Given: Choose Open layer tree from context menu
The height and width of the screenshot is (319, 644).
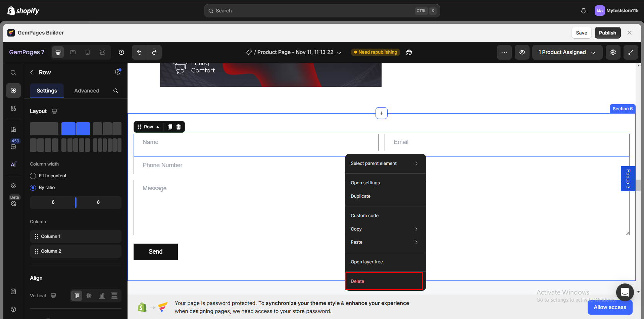Looking at the screenshot, I should coord(366,262).
